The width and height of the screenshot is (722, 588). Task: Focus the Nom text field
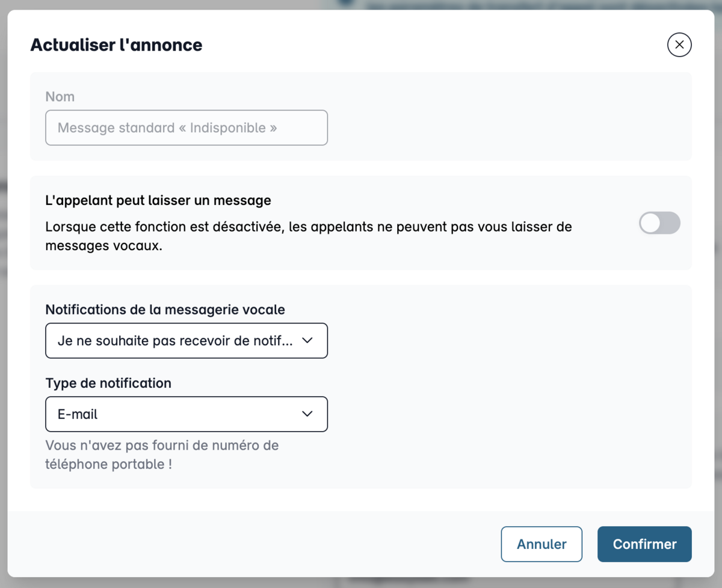pyautogui.click(x=187, y=127)
